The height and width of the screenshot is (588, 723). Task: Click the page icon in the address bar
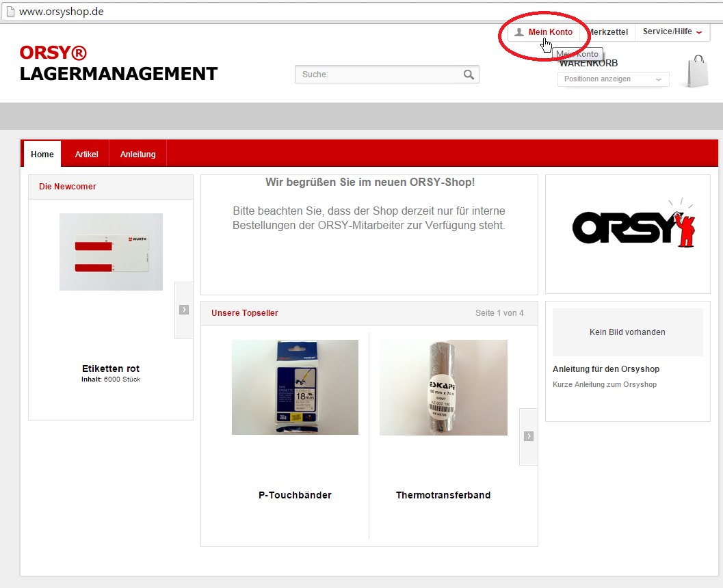point(10,12)
